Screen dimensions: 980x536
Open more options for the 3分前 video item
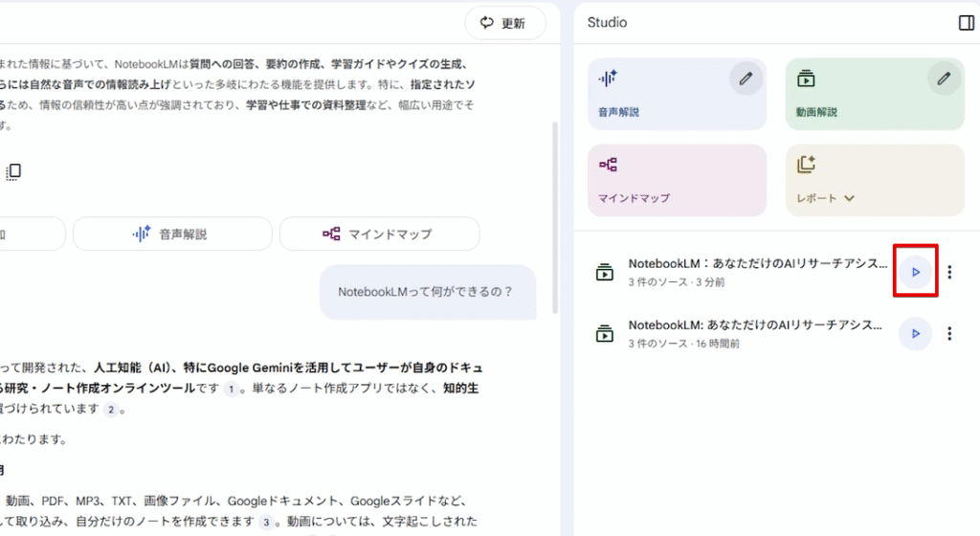[x=949, y=273]
